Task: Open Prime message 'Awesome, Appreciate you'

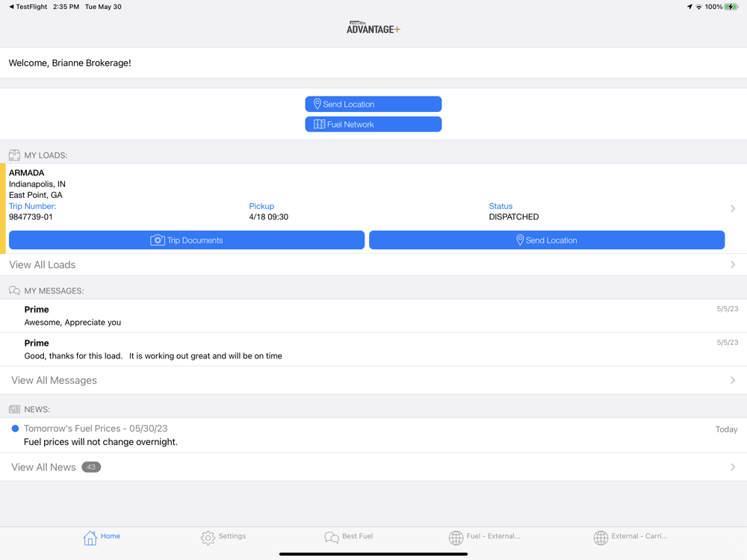Action: pyautogui.click(x=373, y=316)
